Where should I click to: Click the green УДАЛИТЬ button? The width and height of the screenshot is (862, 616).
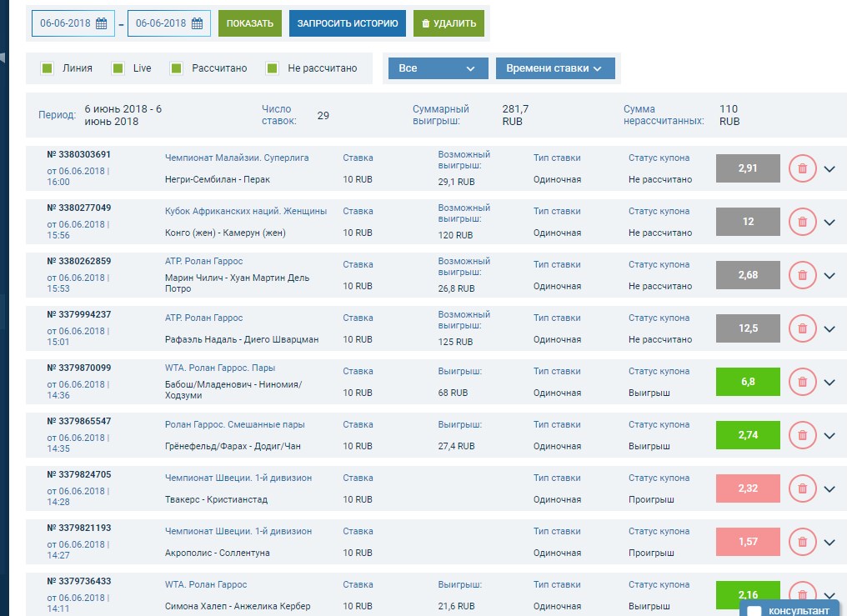click(x=449, y=23)
